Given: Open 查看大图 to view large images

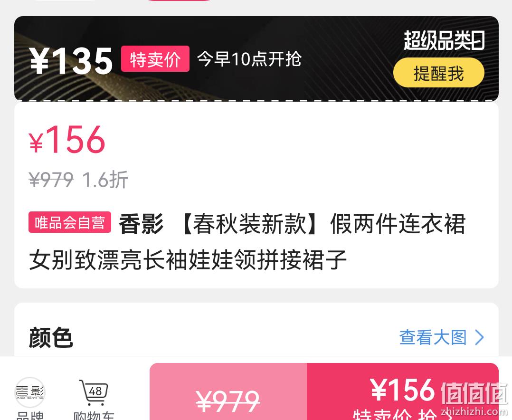Looking at the screenshot, I should (433, 337).
